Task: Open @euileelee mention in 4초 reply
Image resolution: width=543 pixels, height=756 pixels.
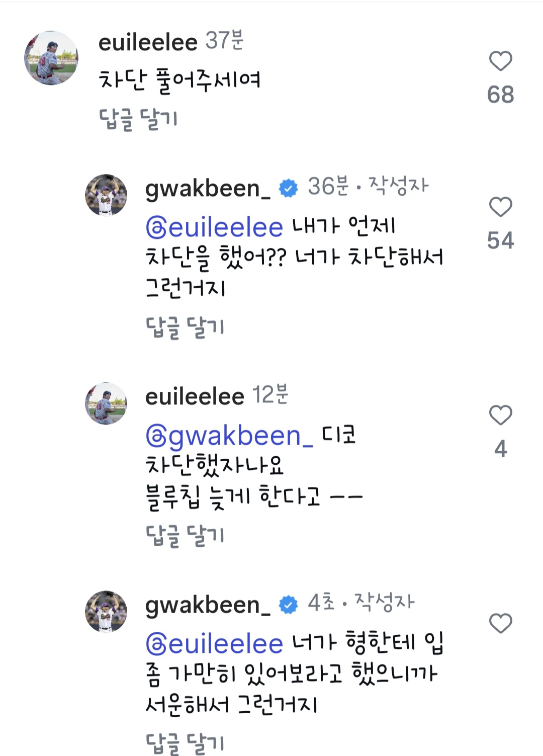Action: (x=215, y=644)
